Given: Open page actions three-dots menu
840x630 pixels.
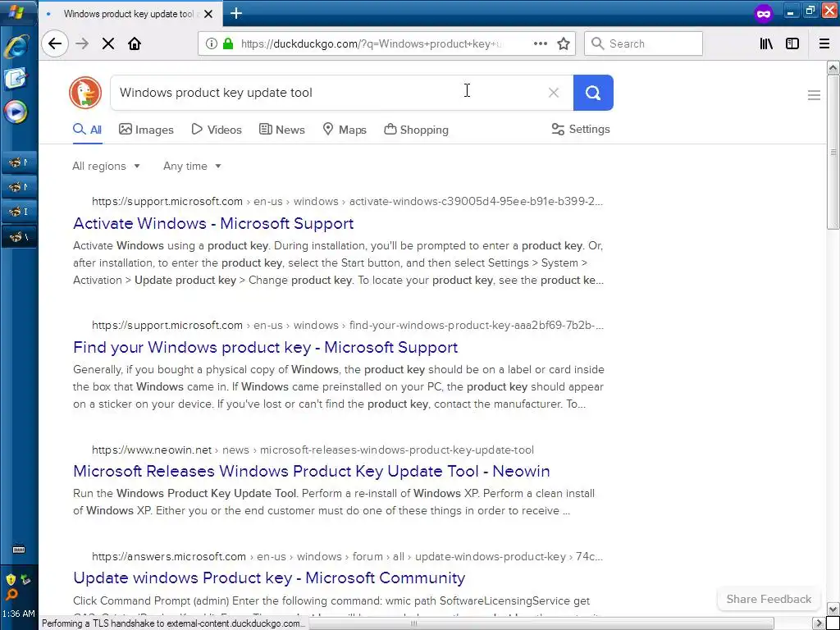Looking at the screenshot, I should [540, 43].
